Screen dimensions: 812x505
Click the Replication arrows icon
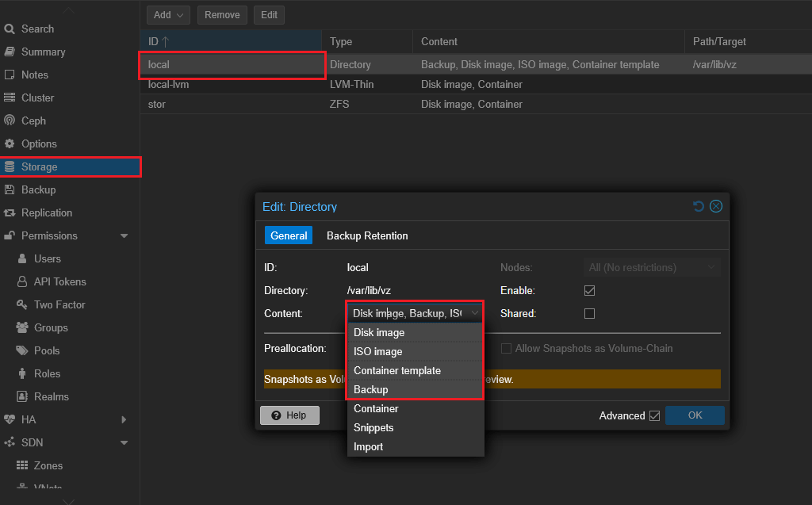coord(10,212)
